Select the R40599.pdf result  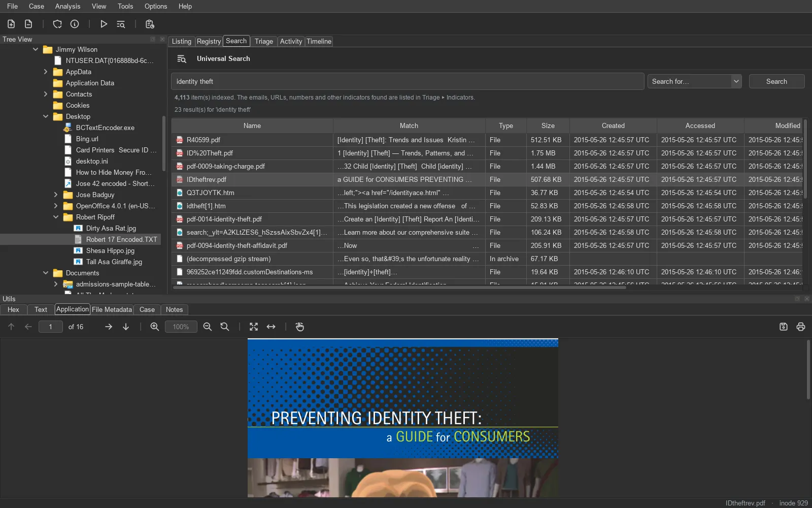[487, 140]
